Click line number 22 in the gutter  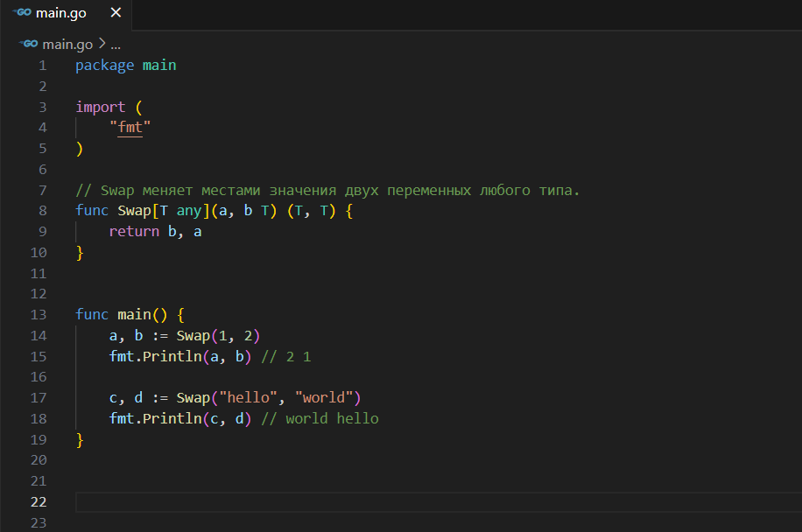(39, 502)
